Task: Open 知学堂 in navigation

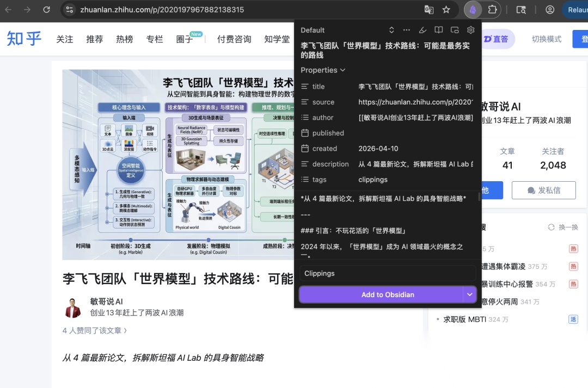Action: pos(277,39)
